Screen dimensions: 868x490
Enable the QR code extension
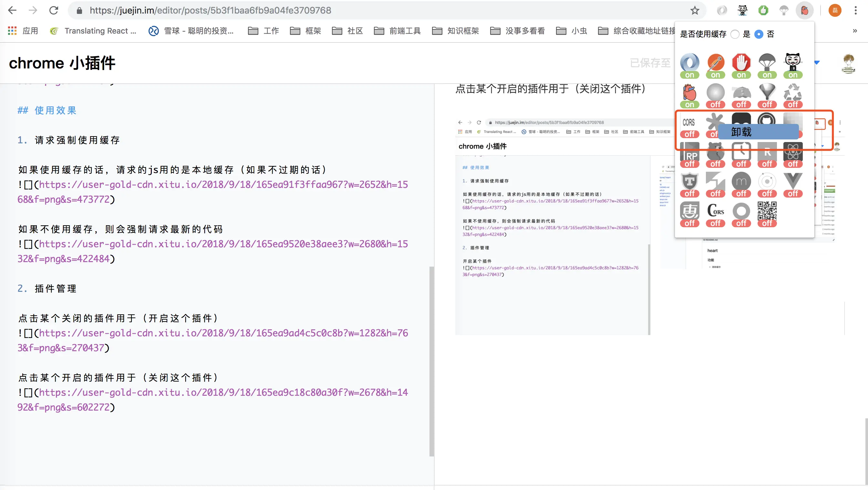pos(767,211)
